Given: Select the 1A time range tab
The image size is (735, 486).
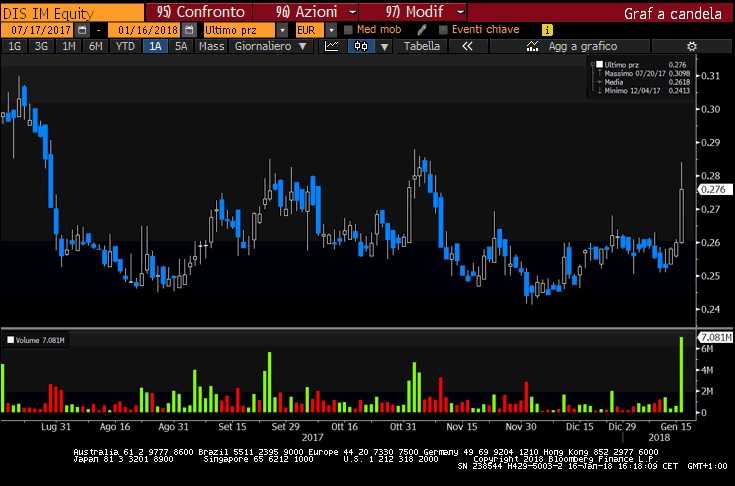Looking at the screenshot, I should tap(155, 46).
